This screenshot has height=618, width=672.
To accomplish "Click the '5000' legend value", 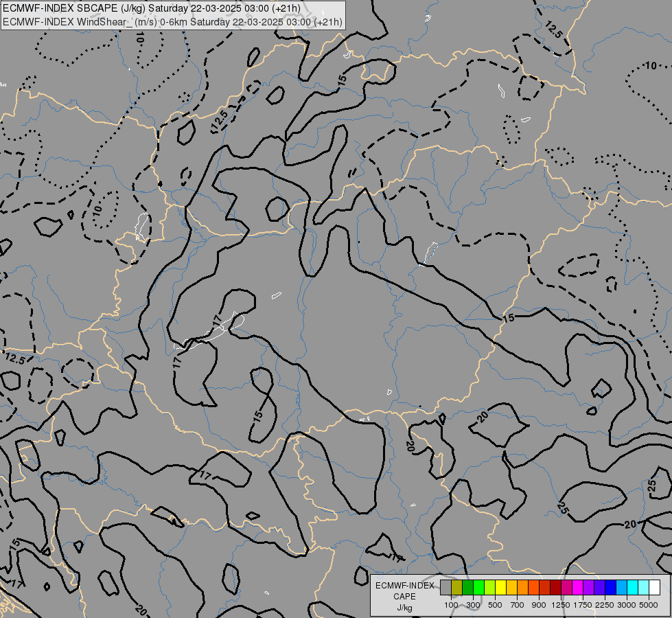I will (649, 605).
